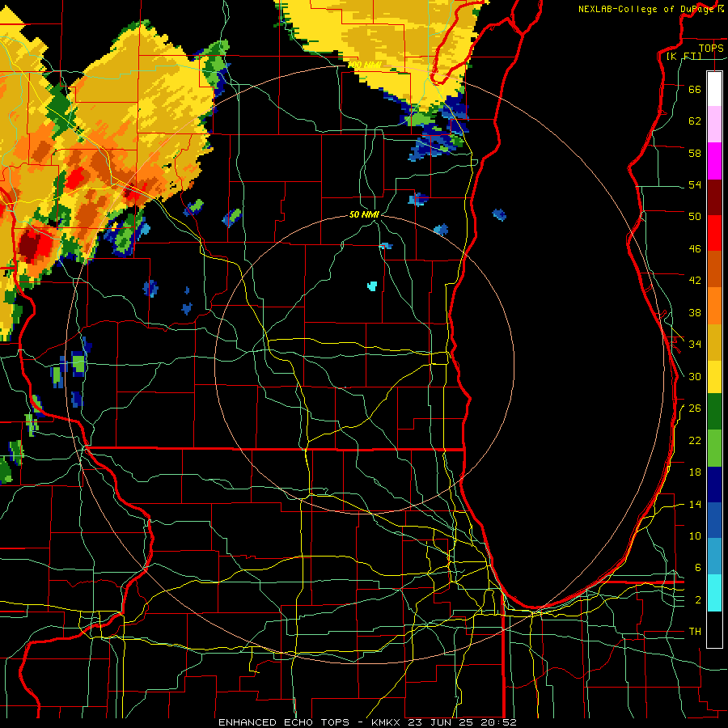This screenshot has width=728, height=728.
Task: Select the bright red legend swatch
Action: [x=714, y=233]
